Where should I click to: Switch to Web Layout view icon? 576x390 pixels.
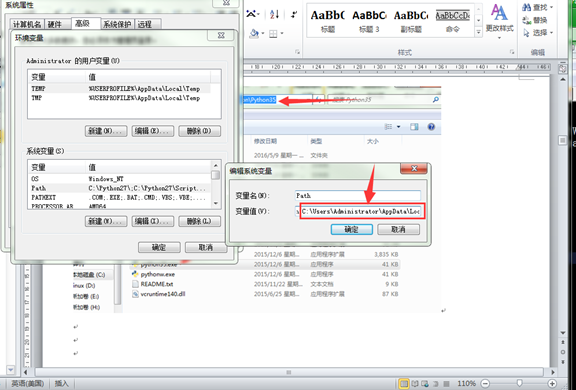pos(425,384)
